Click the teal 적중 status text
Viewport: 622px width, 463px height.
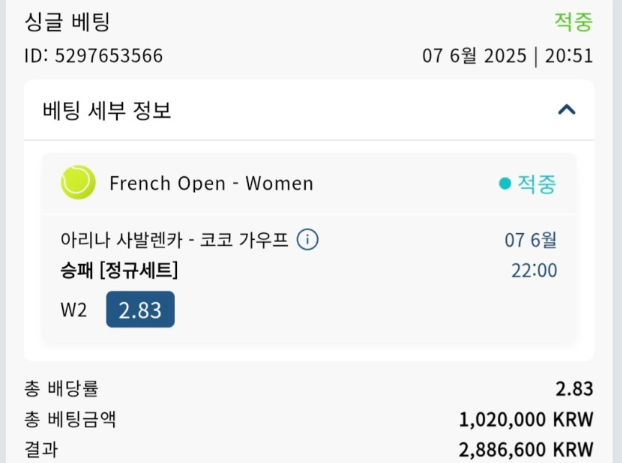537,184
